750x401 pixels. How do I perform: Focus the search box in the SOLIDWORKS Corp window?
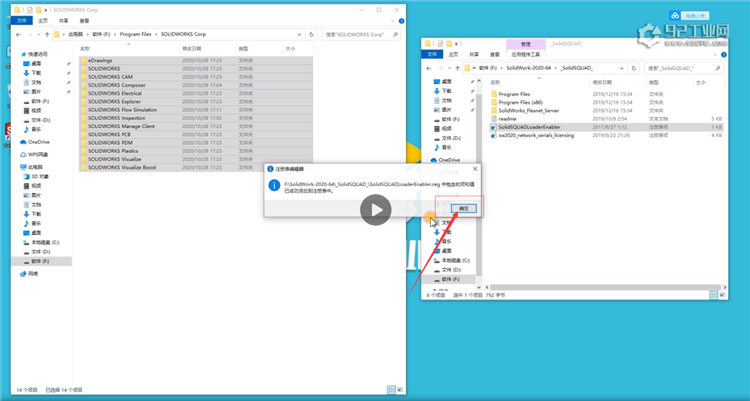[362, 34]
